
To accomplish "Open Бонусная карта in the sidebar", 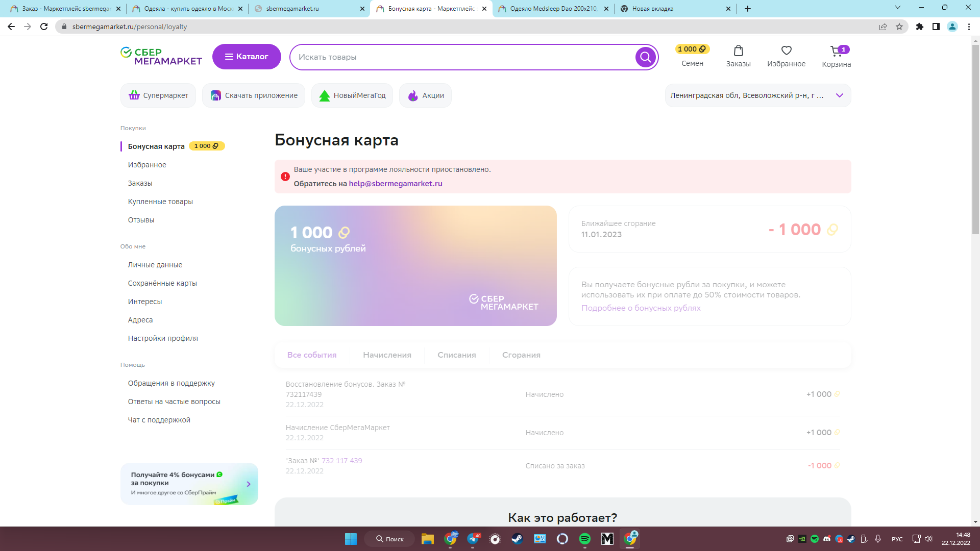I will tap(156, 146).
